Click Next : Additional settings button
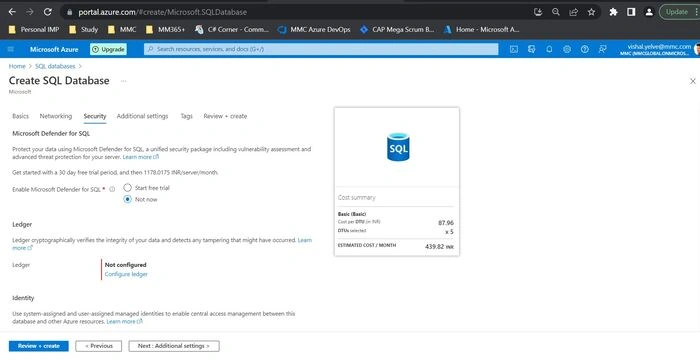 pos(174,346)
